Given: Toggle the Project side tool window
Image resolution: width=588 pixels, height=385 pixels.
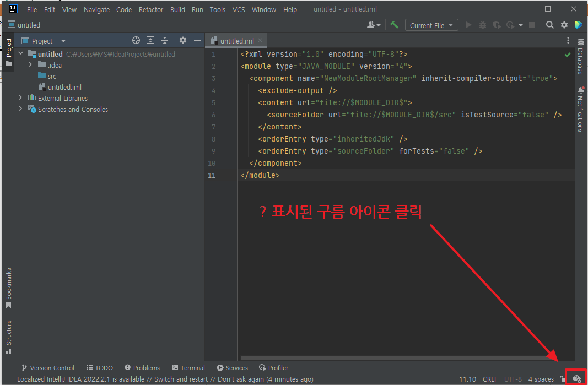Looking at the screenshot, I should coord(9,52).
